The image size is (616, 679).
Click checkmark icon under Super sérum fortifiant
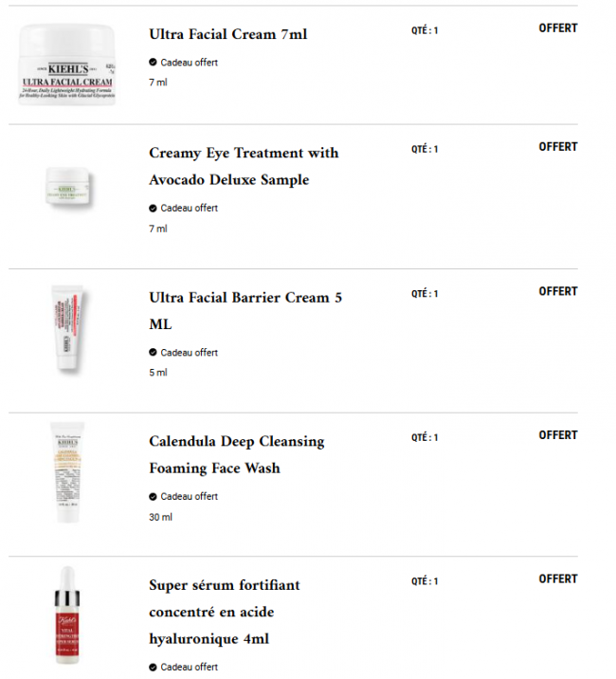coord(153,667)
